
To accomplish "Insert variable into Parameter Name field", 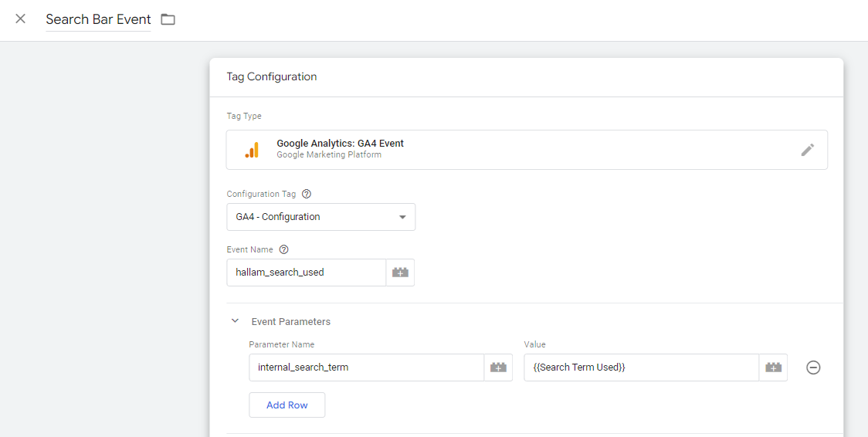I will pyautogui.click(x=498, y=368).
